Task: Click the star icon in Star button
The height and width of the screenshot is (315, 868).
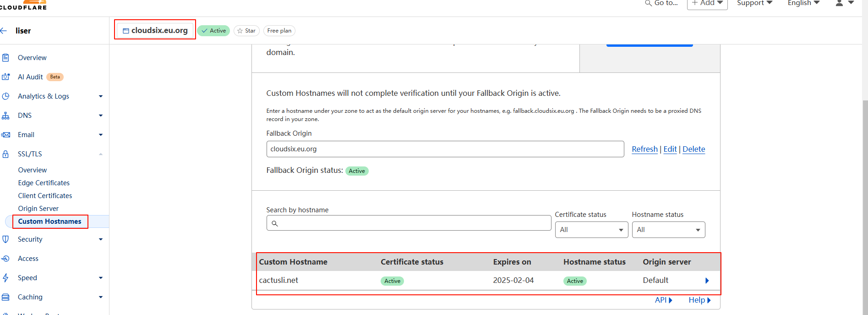Action: [240, 31]
